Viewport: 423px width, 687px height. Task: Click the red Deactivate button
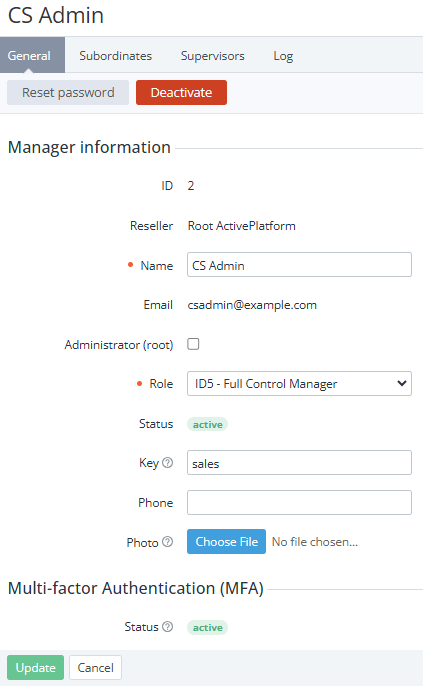point(181,92)
